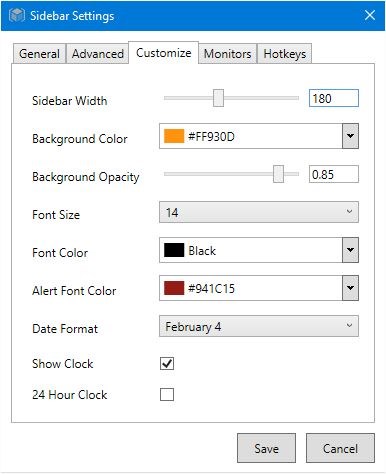Click the #941C15 color value text
Image resolution: width=386 pixels, height=474 pixels.
pos(211,289)
